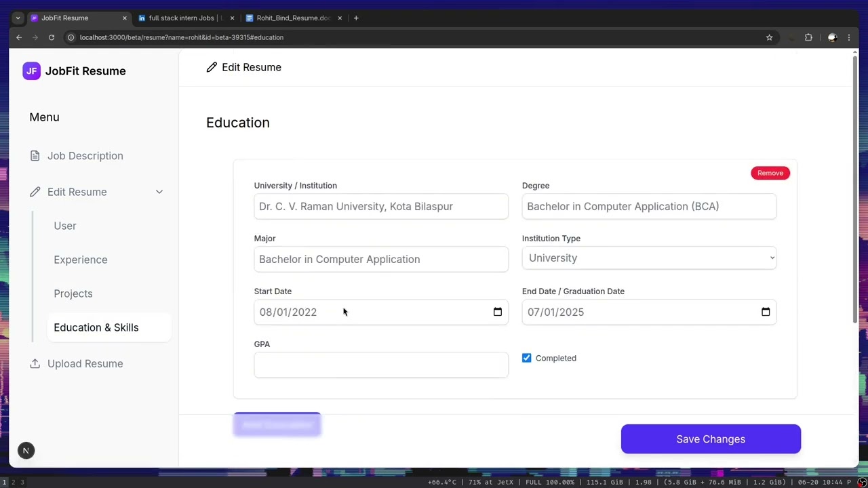Click the empty GPA input field
Image resolution: width=868 pixels, height=488 pixels.
point(381,365)
